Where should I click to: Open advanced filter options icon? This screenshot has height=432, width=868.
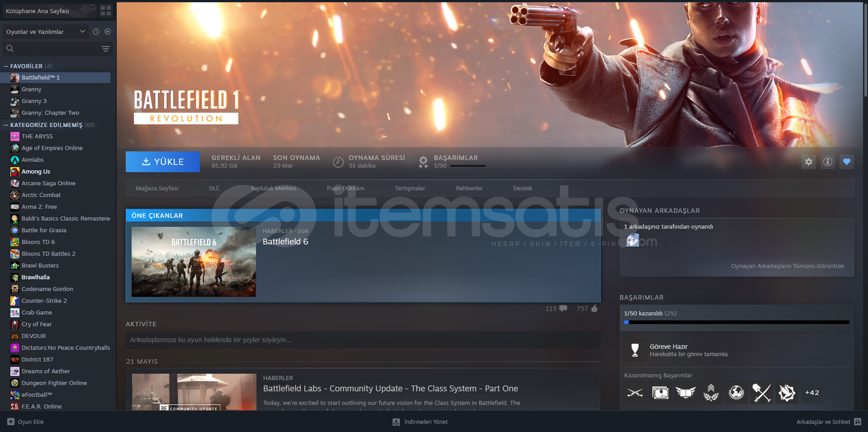pyautogui.click(x=106, y=49)
